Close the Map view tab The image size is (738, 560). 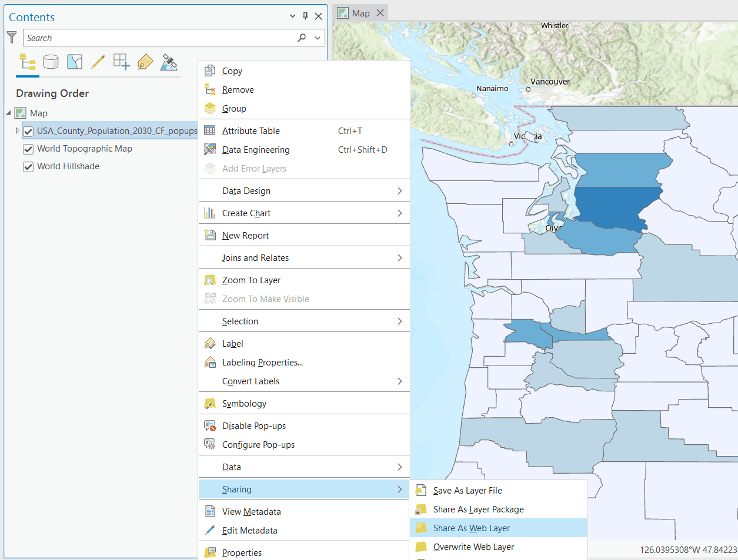click(x=380, y=13)
